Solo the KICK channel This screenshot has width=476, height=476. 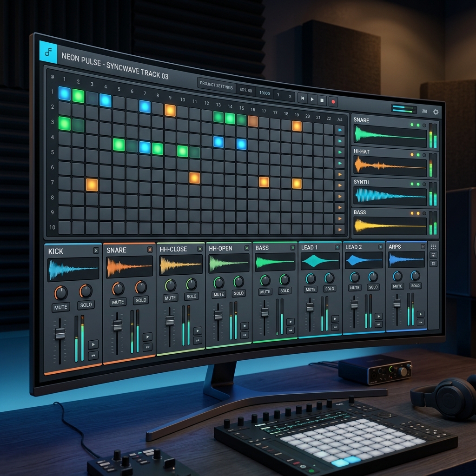click(86, 305)
